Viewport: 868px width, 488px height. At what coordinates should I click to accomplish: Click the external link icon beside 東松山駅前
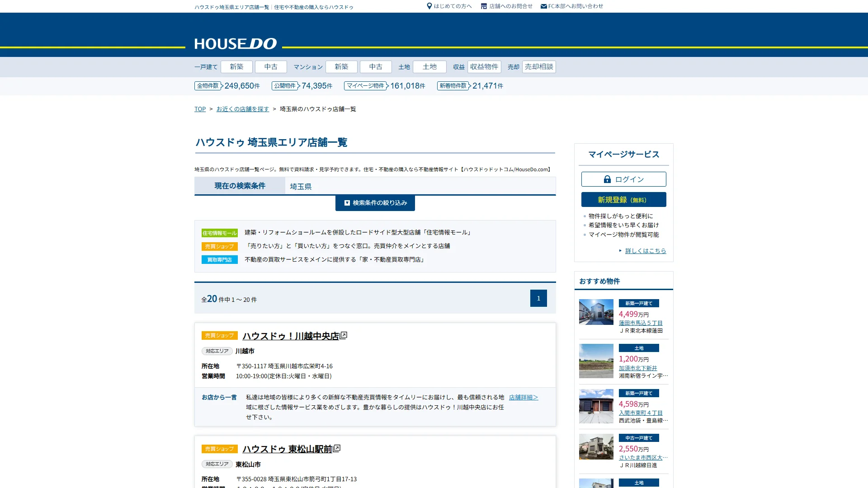point(336,448)
